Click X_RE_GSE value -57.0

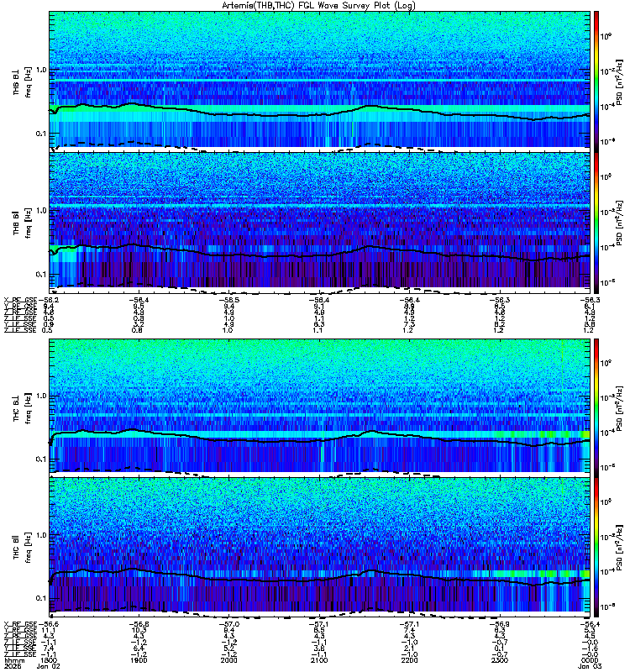point(229,624)
